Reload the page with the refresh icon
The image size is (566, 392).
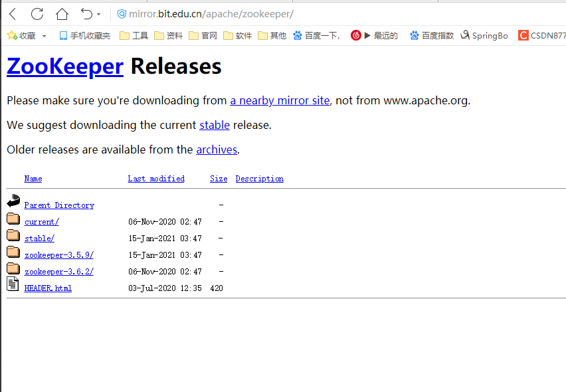(37, 14)
